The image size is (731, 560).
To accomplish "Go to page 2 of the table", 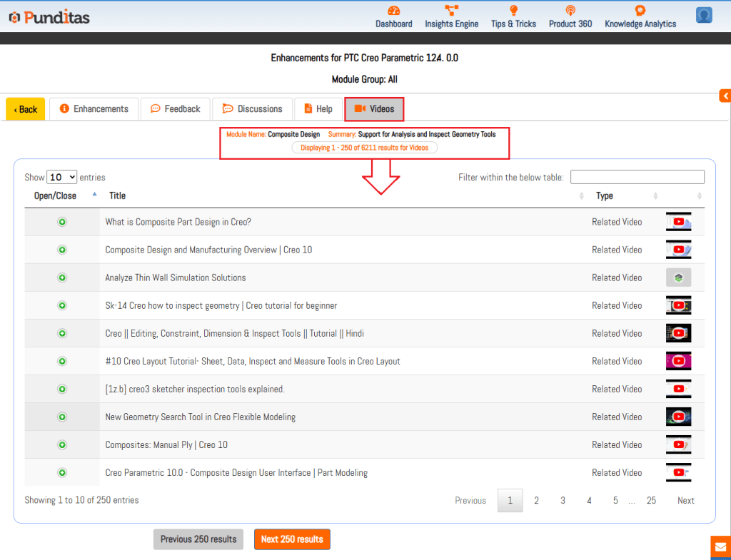I will click(536, 500).
